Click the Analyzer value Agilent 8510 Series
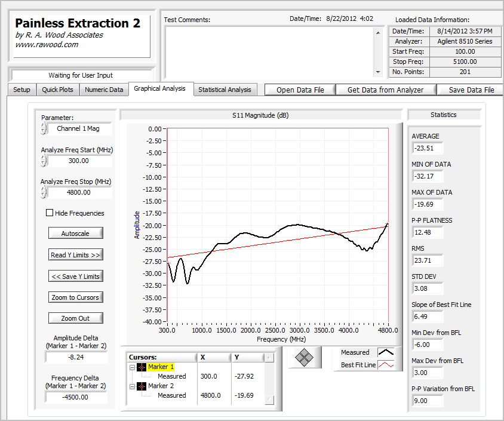The image size is (504, 421). point(465,41)
